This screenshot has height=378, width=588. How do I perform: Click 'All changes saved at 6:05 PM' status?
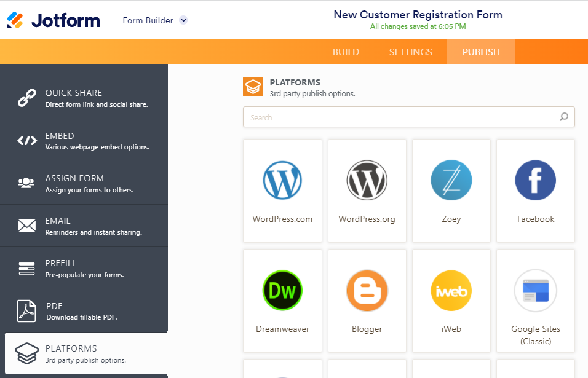tap(418, 26)
